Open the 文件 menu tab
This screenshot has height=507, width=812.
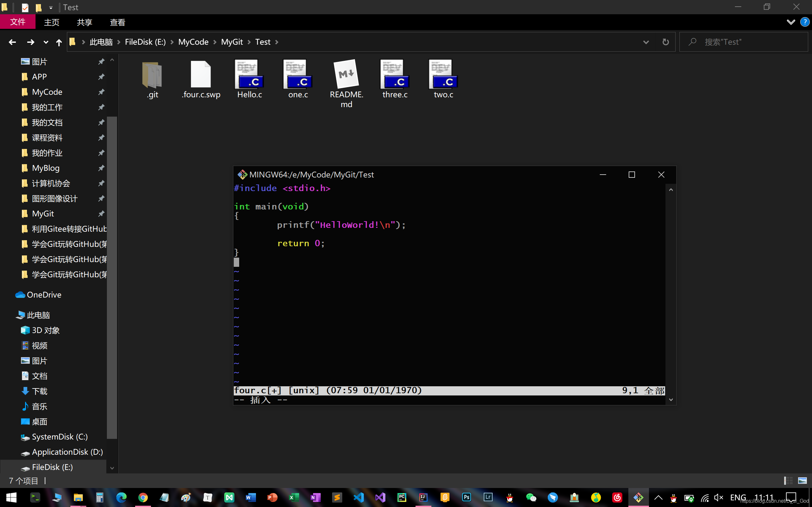tap(17, 22)
